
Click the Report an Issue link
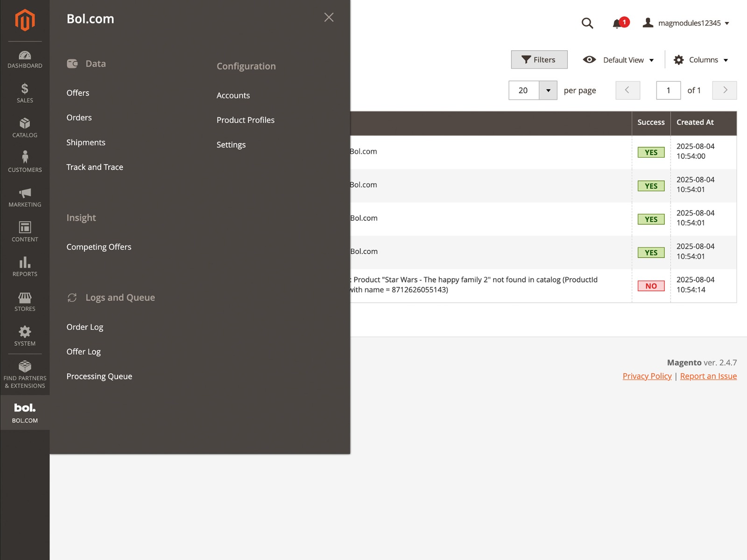tap(708, 376)
